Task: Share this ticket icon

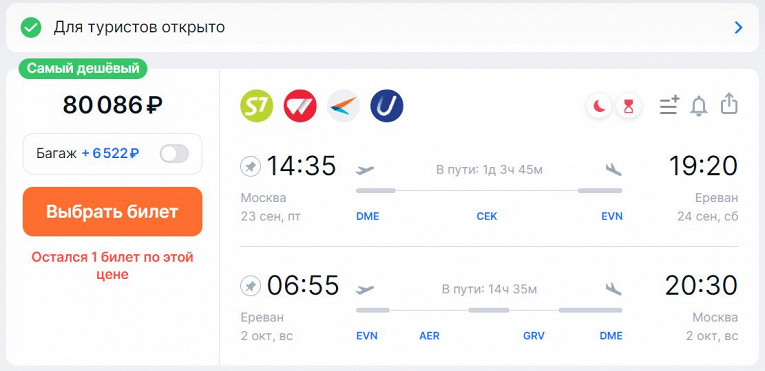Action: pos(729,104)
